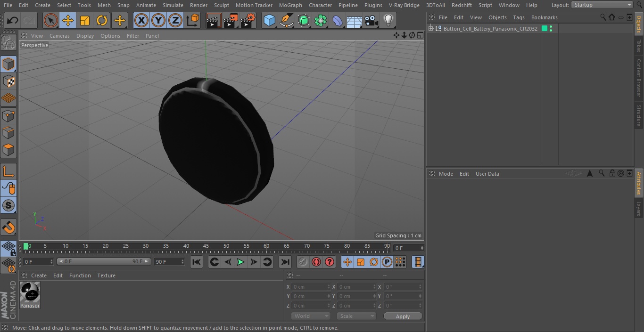Open the World coordinate system dropdown
This screenshot has width=644, height=332.
click(x=311, y=316)
